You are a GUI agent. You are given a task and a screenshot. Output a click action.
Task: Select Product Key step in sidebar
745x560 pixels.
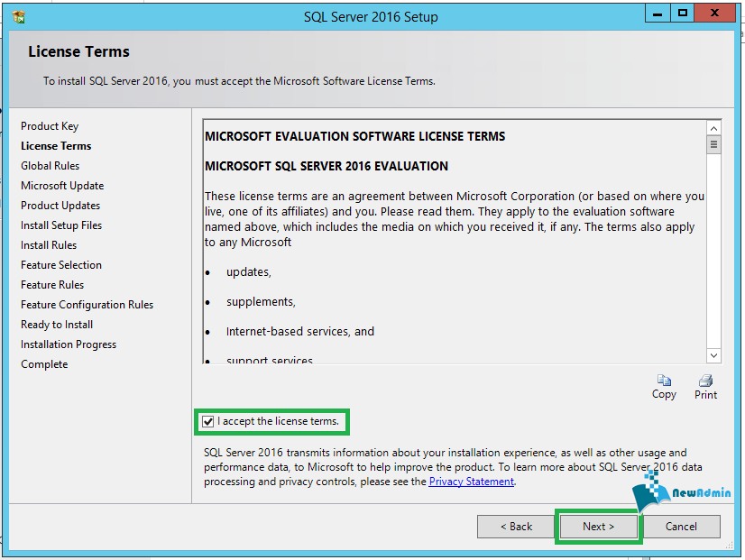click(x=50, y=126)
